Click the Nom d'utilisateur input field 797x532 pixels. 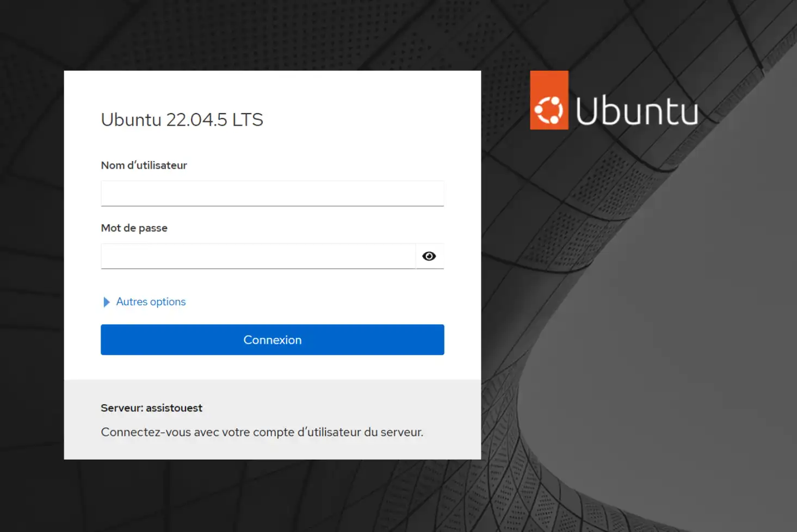(272, 194)
